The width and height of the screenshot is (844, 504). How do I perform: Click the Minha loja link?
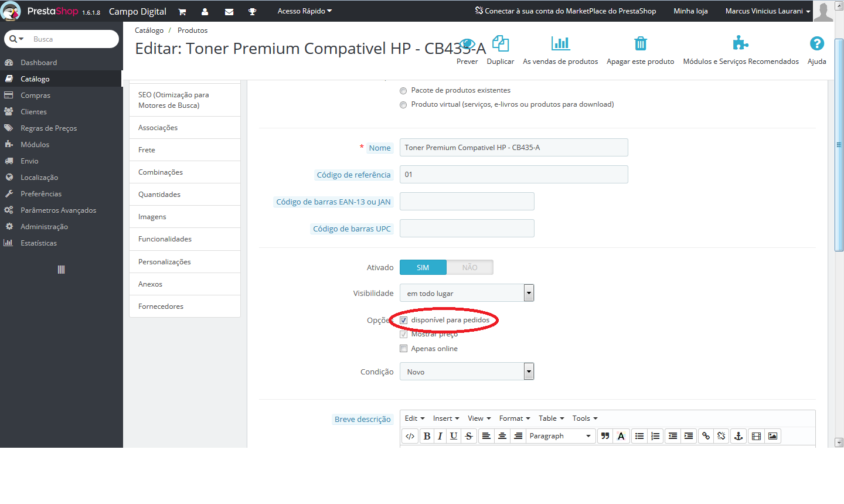[690, 11]
